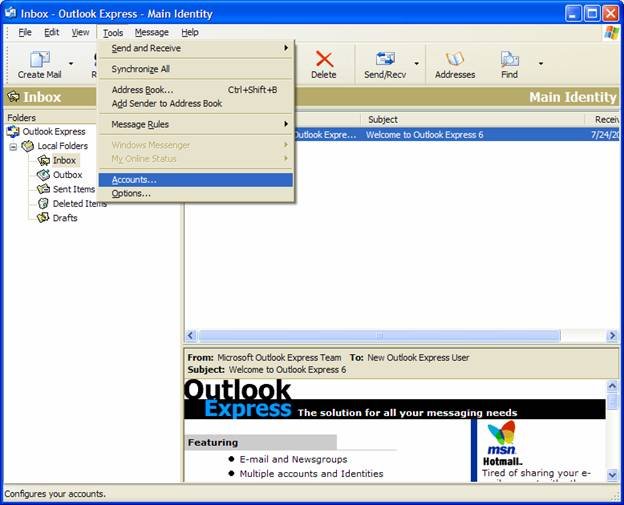Collapse the Local Folders tree node
624x505 pixels.
pos(14,146)
